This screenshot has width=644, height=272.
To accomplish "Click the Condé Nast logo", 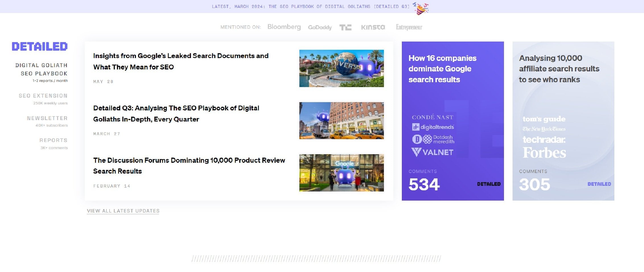I will click(433, 117).
